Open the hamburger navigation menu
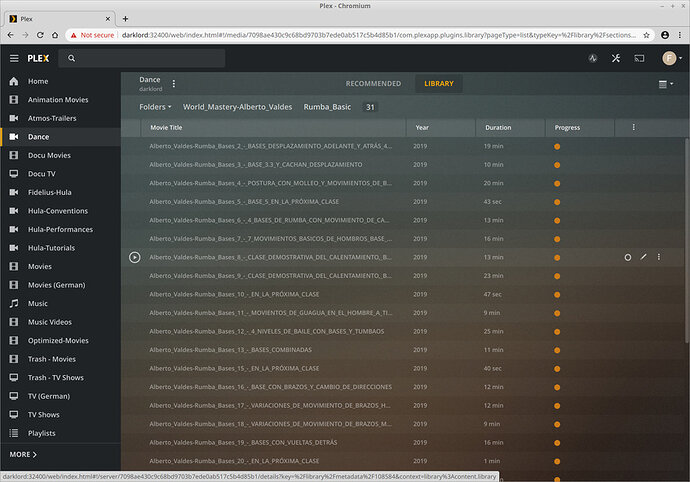The image size is (690, 482). [14, 58]
